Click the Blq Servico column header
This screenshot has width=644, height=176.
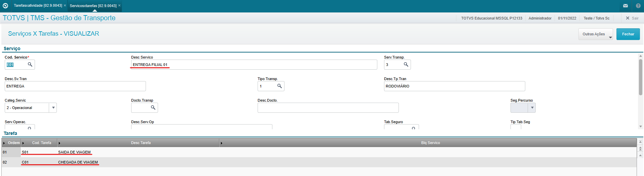pyautogui.click(x=428, y=143)
